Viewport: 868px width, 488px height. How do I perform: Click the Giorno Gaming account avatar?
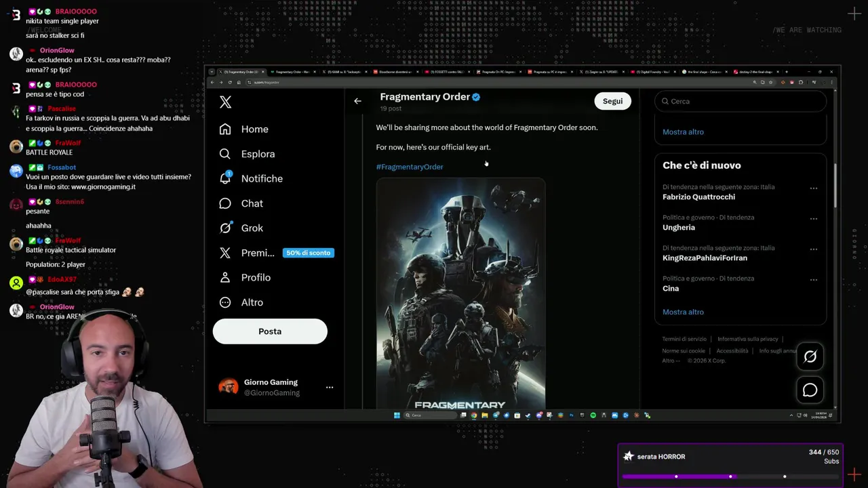tap(228, 387)
